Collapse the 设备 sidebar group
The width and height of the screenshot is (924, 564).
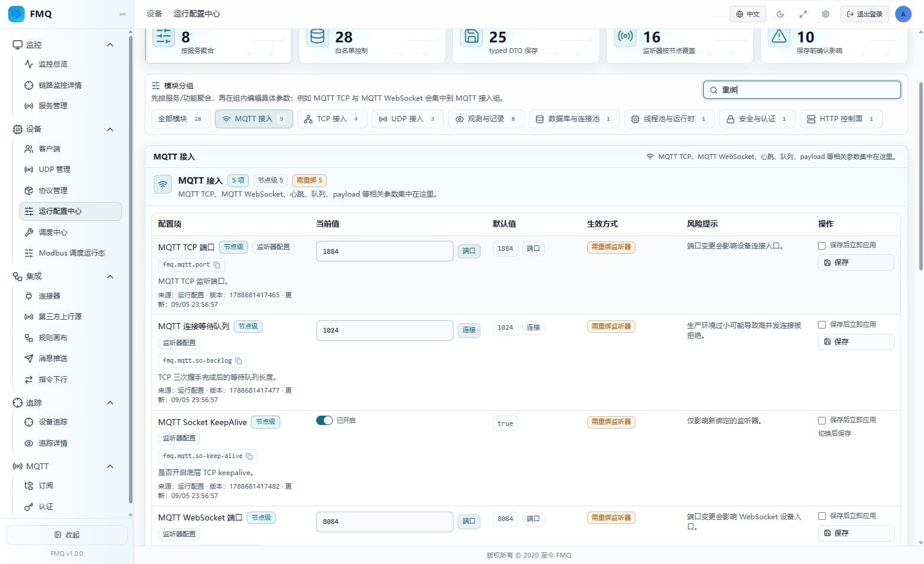(x=110, y=130)
